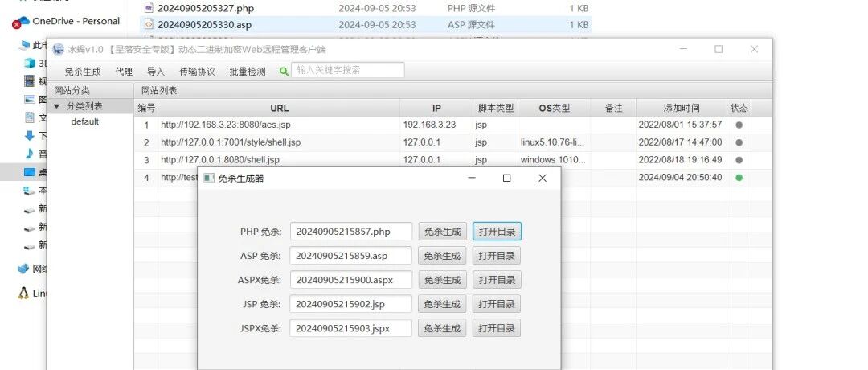
Task: Click the JSP filename field 20240905215902.jsp
Action: pyautogui.click(x=351, y=304)
